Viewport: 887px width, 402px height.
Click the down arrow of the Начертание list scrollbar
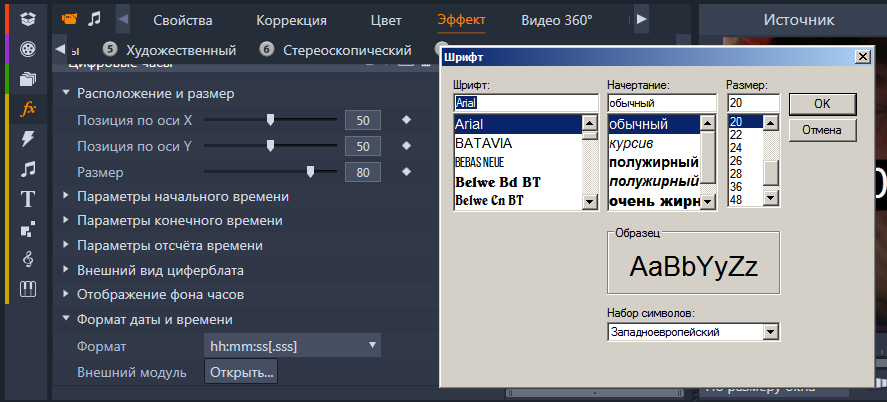pos(708,201)
